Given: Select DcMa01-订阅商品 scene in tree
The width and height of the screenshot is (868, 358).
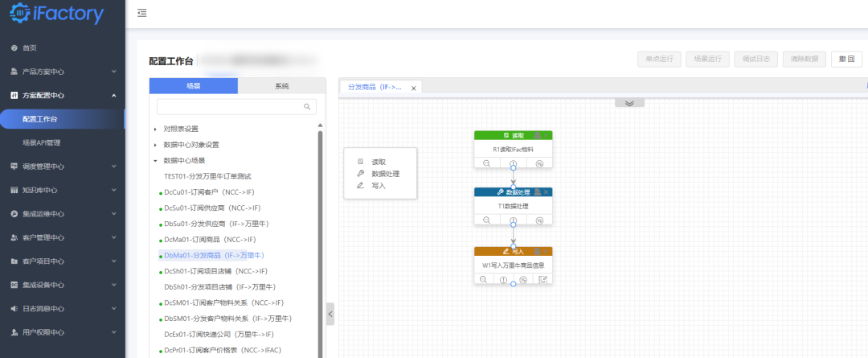Looking at the screenshot, I should 209,240.
